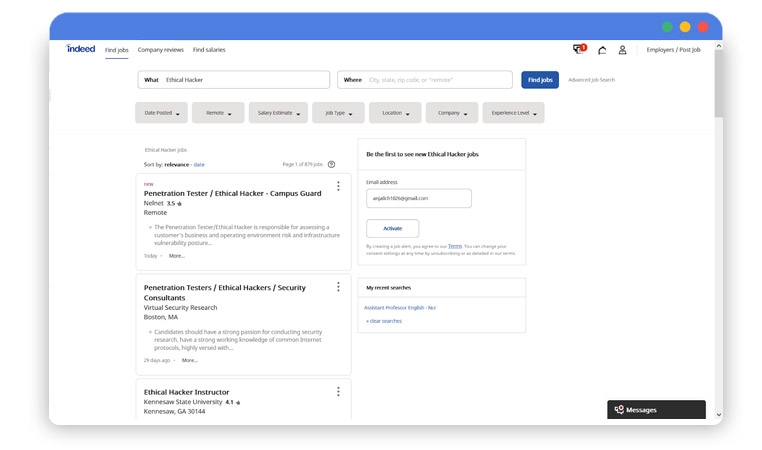Open the notifications bell icon
This screenshot has height=450, width=762.
602,50
